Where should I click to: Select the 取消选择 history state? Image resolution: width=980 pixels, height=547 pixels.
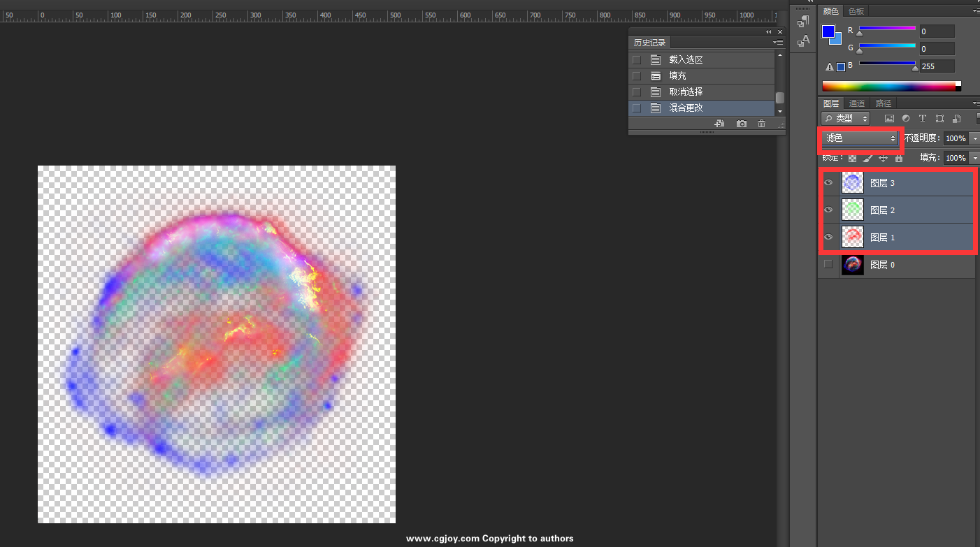point(702,92)
